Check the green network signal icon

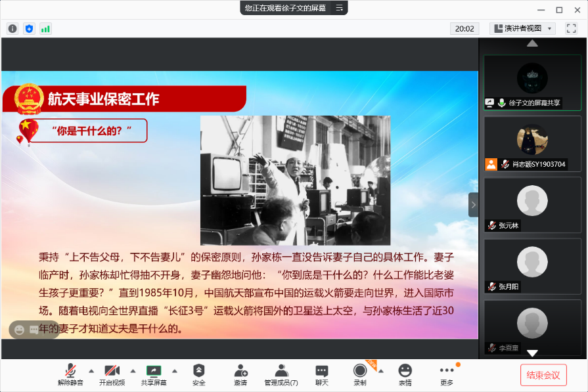point(45,28)
